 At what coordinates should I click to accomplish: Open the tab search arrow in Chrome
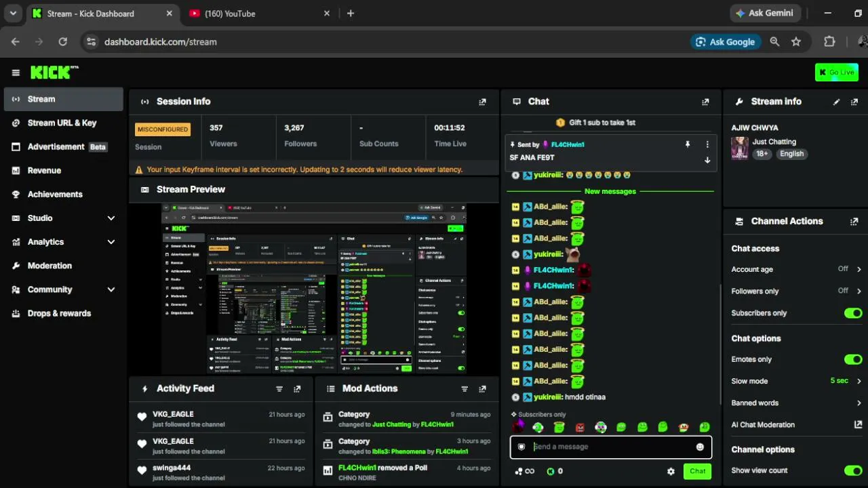tap(13, 14)
